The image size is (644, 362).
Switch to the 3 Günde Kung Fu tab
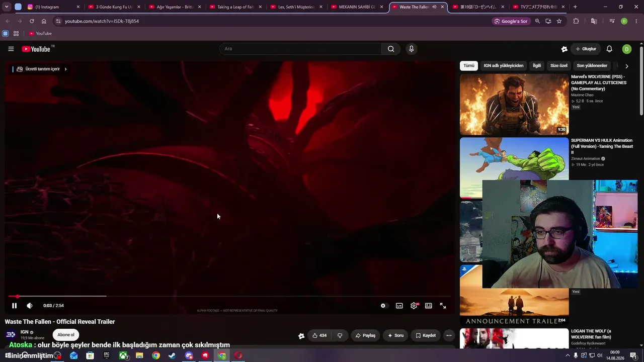(x=115, y=7)
